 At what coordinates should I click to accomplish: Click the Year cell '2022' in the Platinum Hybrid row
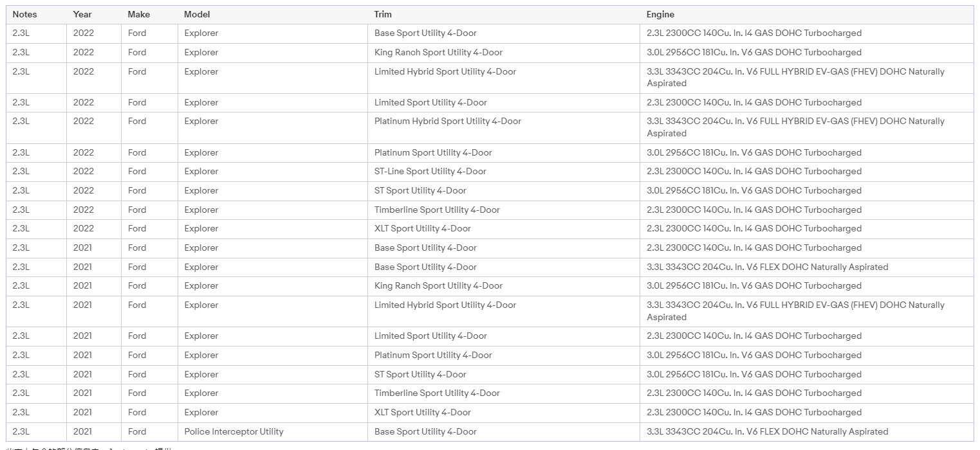point(83,121)
